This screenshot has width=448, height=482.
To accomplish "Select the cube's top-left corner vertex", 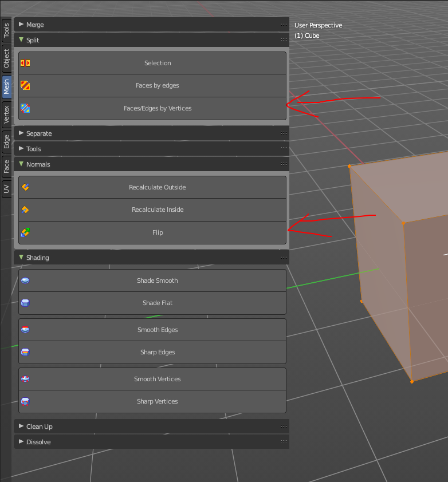I will [x=349, y=166].
